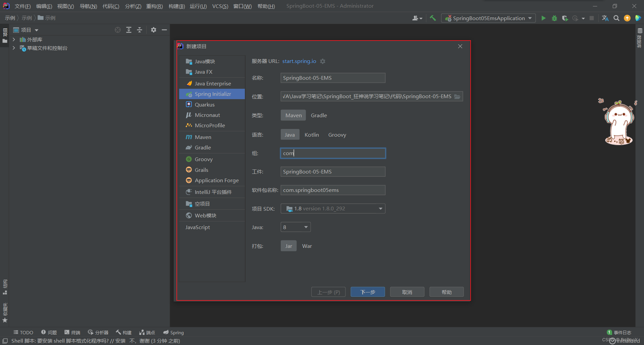Viewport: 644px width, 345px height.
Task: Open the 导航(N) menu
Action: pos(88,6)
